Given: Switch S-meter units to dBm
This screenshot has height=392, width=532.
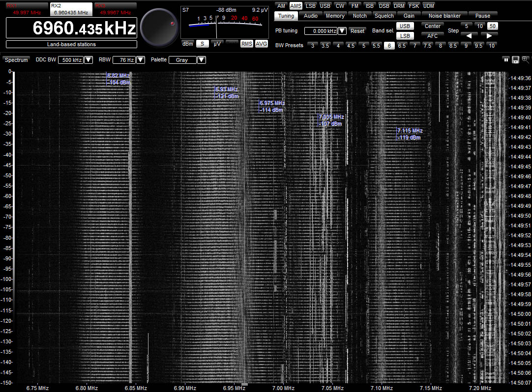Looking at the screenshot, I should [x=188, y=44].
